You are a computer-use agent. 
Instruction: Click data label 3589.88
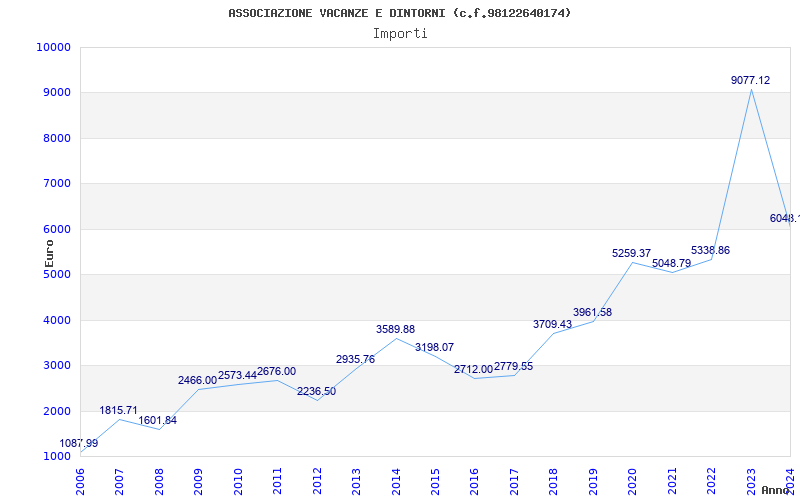(x=395, y=330)
